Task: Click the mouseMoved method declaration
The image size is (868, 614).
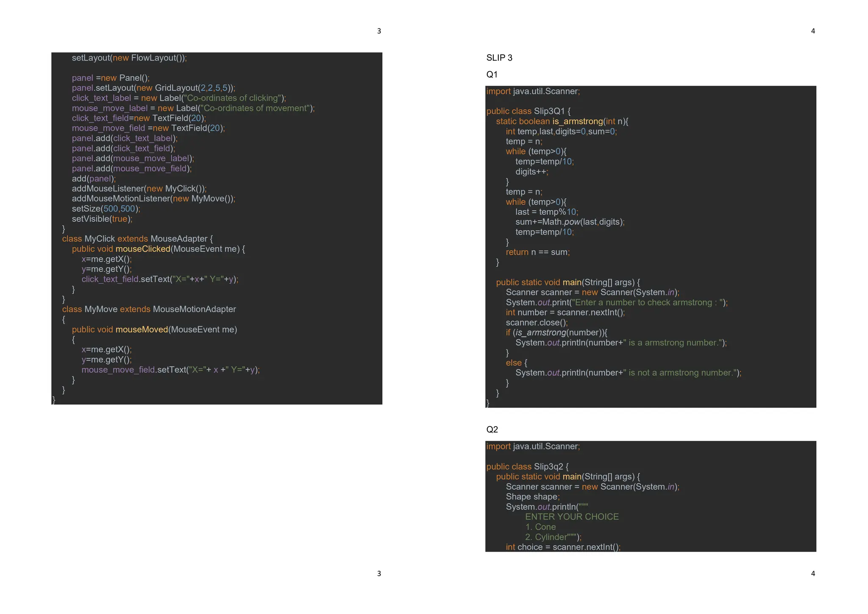Action: pos(154,329)
